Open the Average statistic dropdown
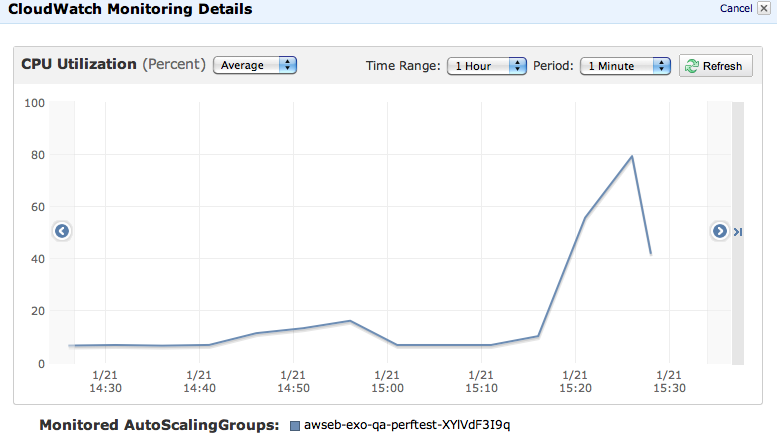The image size is (777, 439). coord(255,65)
